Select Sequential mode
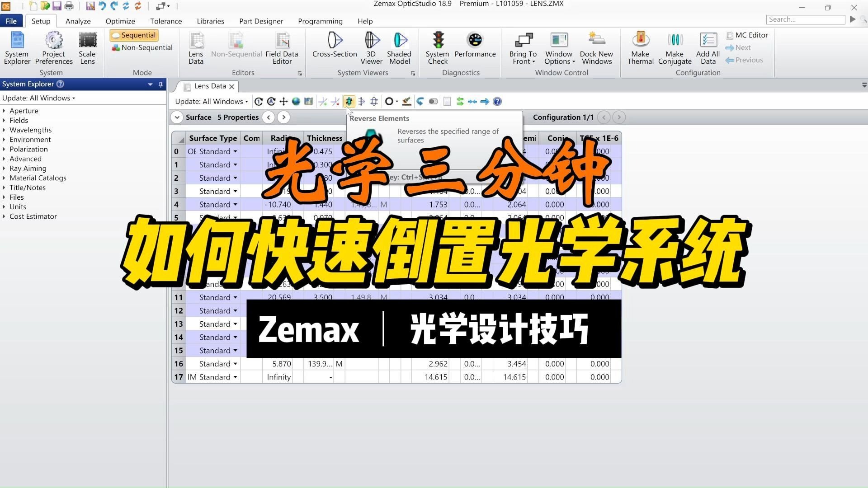 (x=134, y=35)
